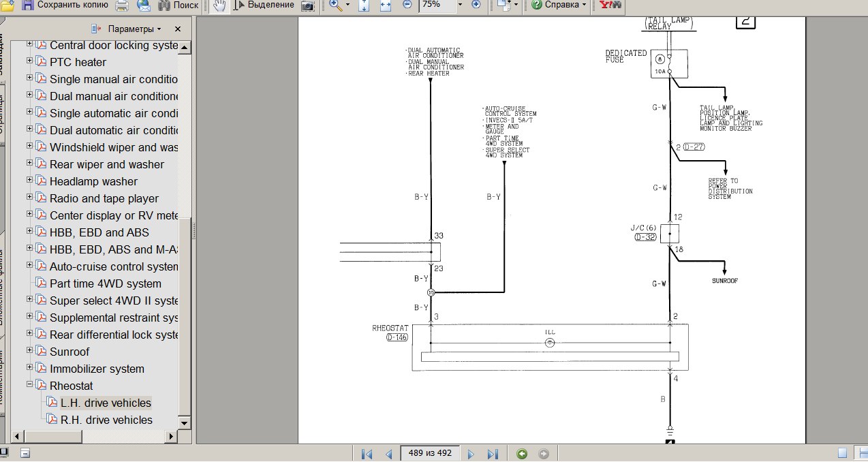
Task: Go to next page arrow
Action: pyautogui.click(x=471, y=454)
